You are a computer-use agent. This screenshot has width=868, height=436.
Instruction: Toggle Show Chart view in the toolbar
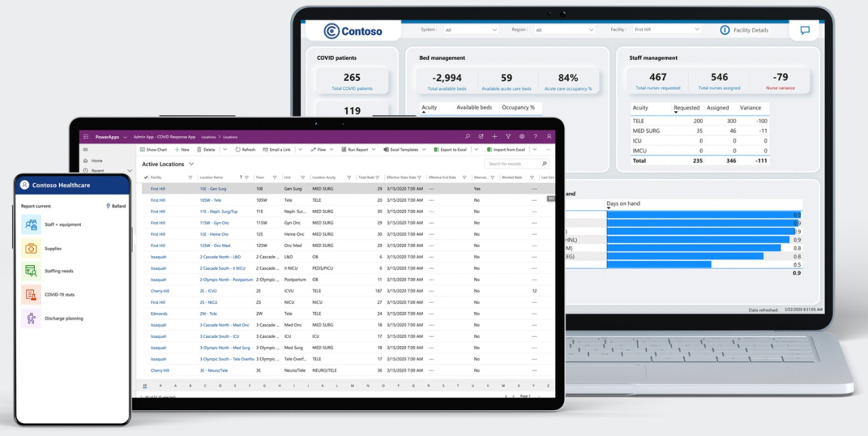[154, 150]
